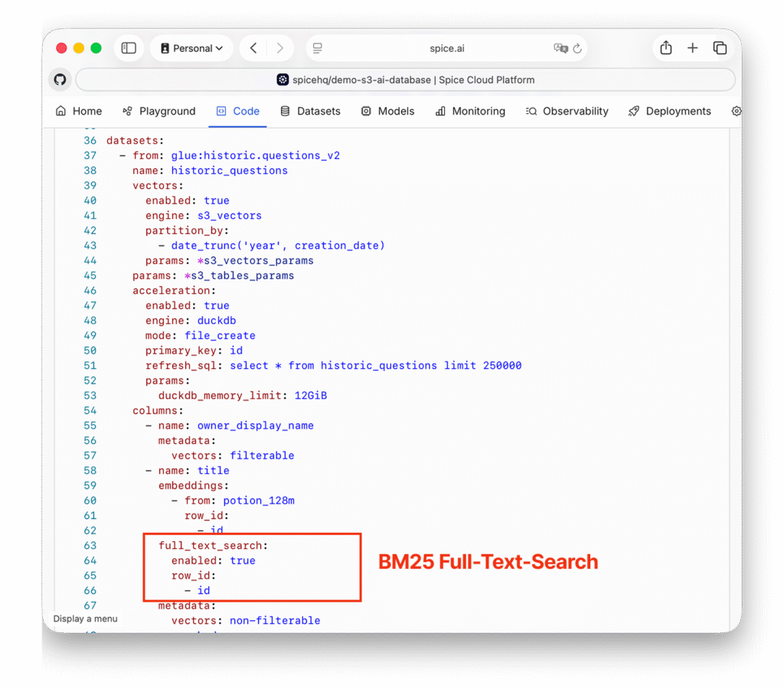The image size is (784, 689).
Task: Open the Datasets section
Action: (x=310, y=111)
